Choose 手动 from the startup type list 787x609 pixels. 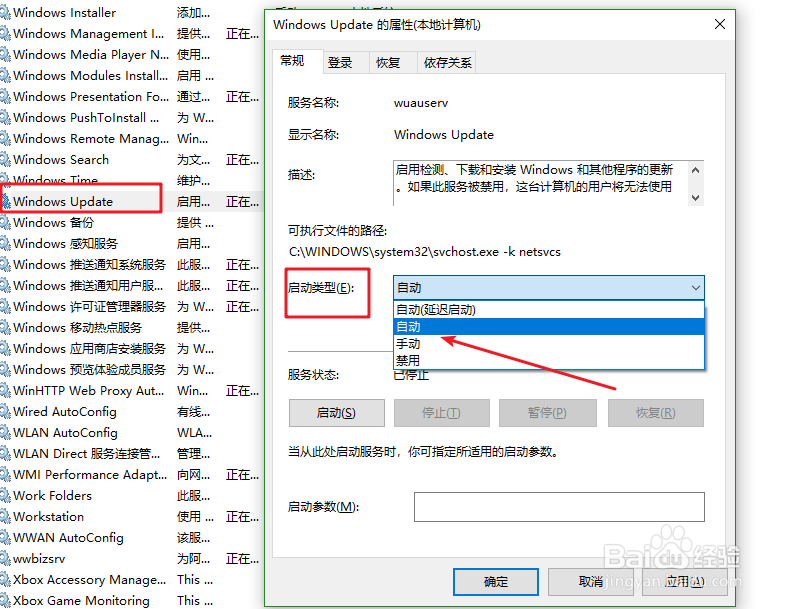coord(549,343)
